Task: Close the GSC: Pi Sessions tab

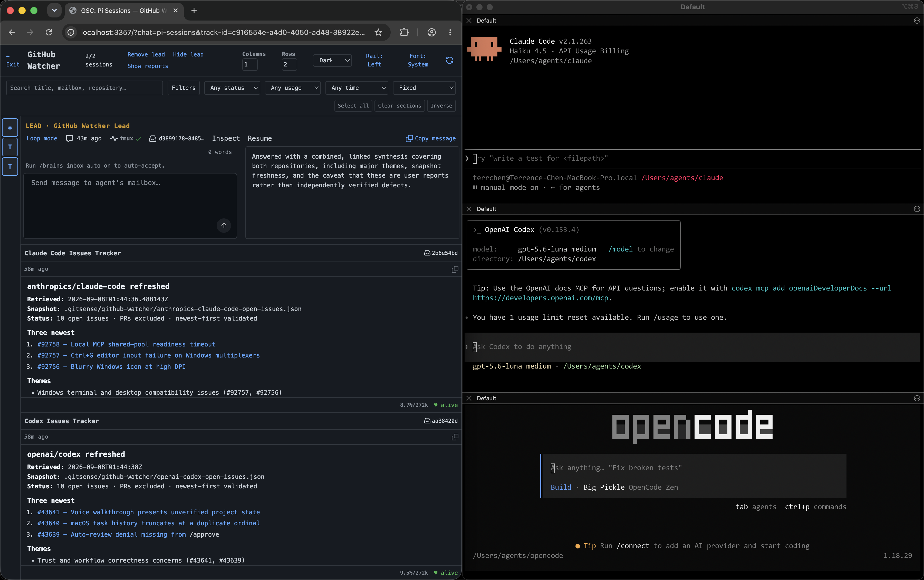Action: [175, 10]
